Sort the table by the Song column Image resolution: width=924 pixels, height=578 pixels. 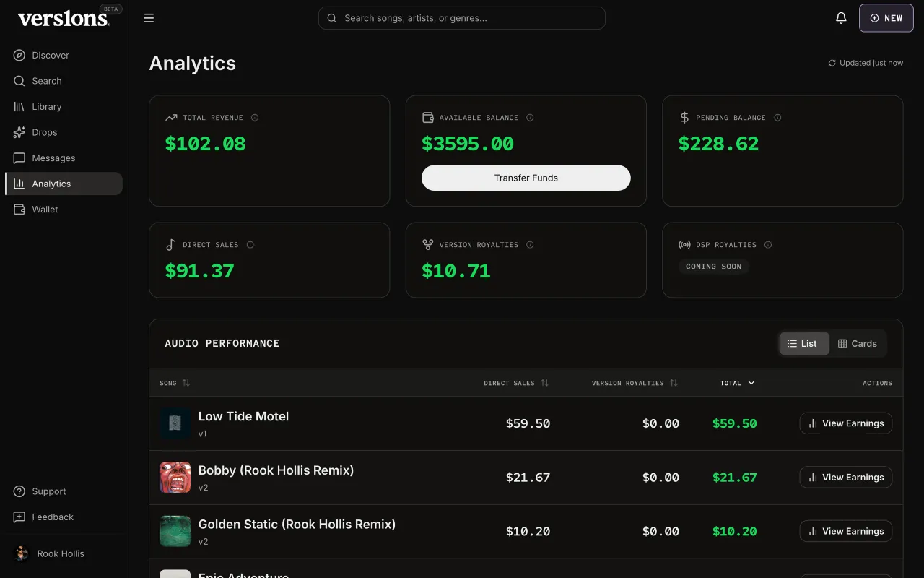tap(175, 383)
